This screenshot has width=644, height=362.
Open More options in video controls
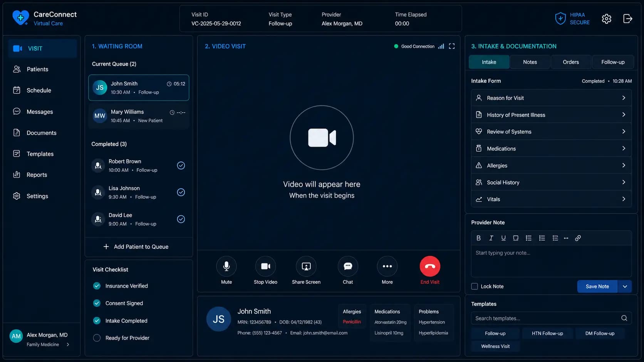[387, 266]
